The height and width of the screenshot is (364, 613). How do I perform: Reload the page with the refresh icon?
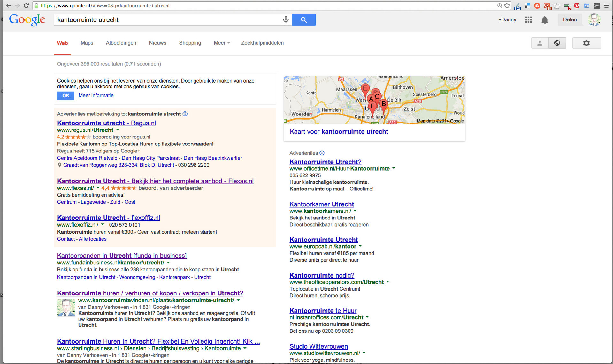pyautogui.click(x=26, y=5)
